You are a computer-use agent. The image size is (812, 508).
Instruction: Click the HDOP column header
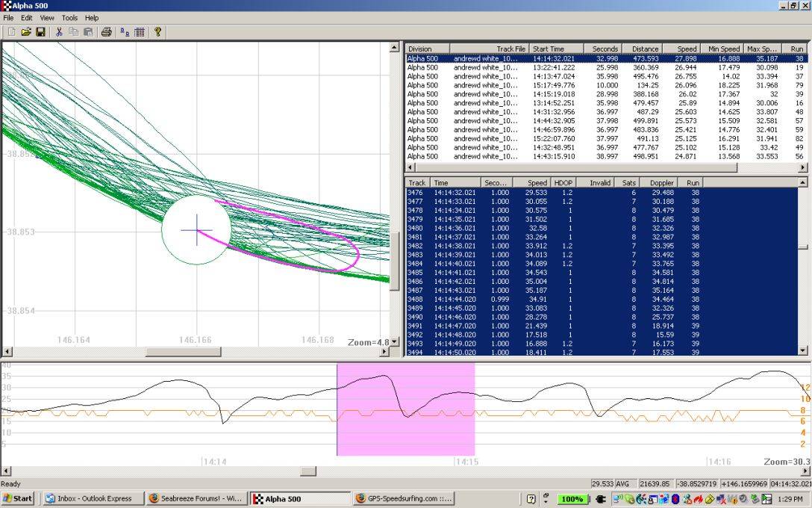click(562, 182)
